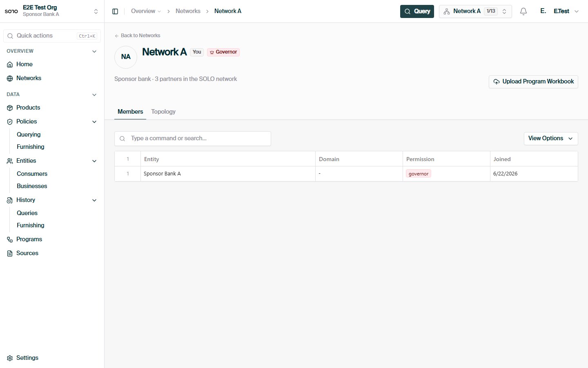Click the Settings gear icon
The width and height of the screenshot is (588, 368).
coord(10,358)
